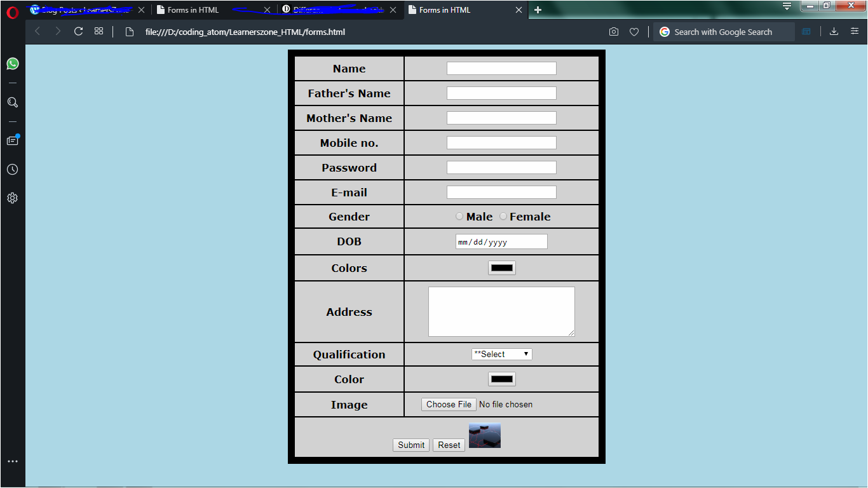868x488 pixels.
Task: Click the sidebar search icon
Action: [x=13, y=102]
